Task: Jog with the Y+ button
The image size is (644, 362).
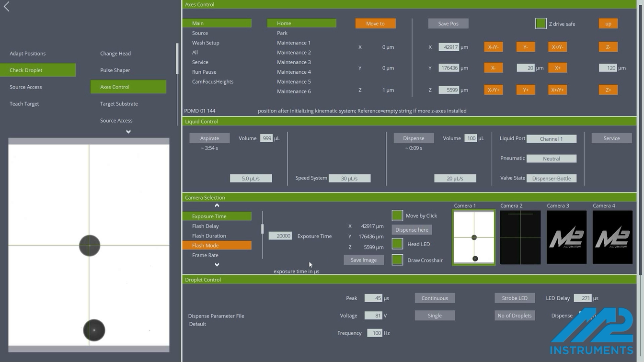Action: click(x=526, y=90)
